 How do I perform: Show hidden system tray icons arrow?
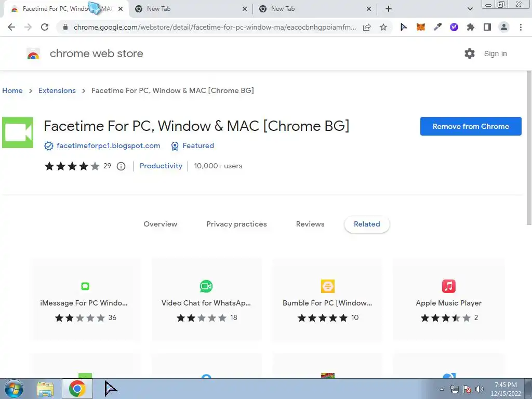click(442, 389)
